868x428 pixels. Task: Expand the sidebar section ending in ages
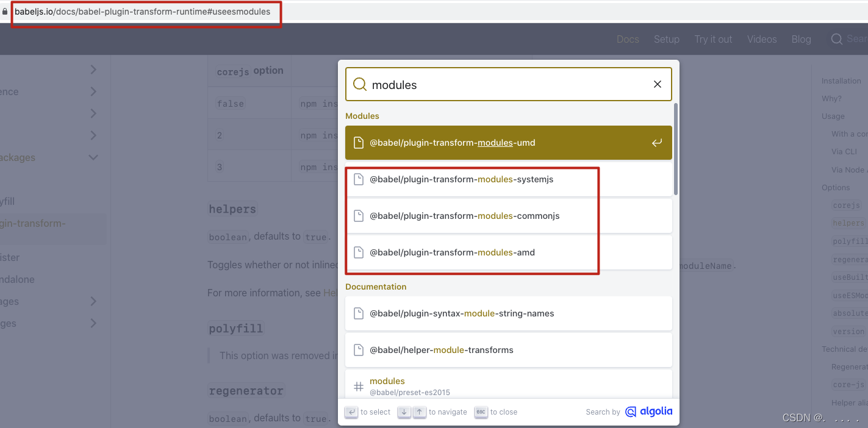93,301
